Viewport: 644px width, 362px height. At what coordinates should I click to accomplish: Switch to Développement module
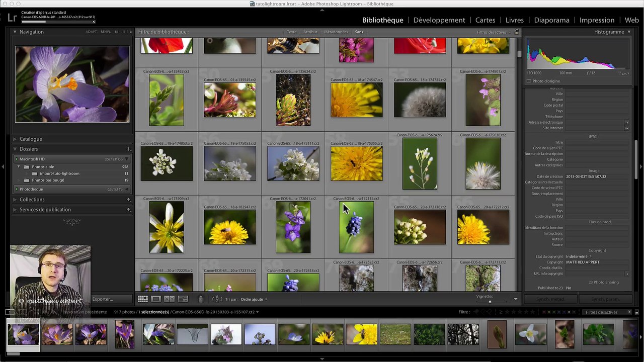click(439, 20)
